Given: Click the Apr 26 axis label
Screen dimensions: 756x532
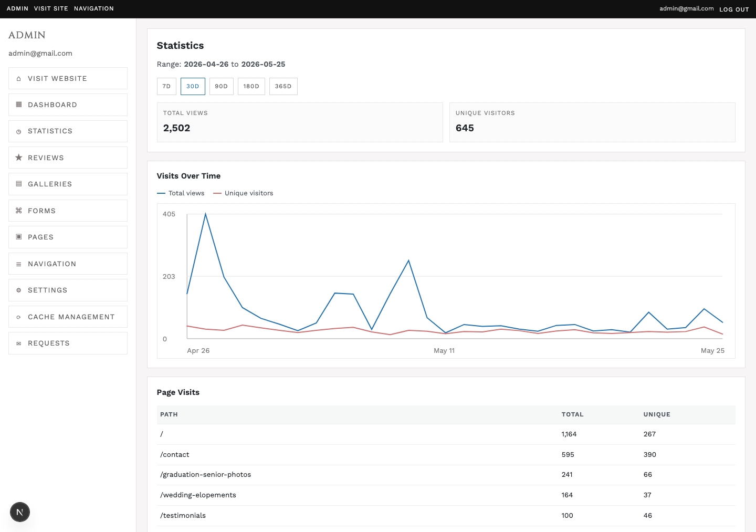Looking at the screenshot, I should coord(198,351).
